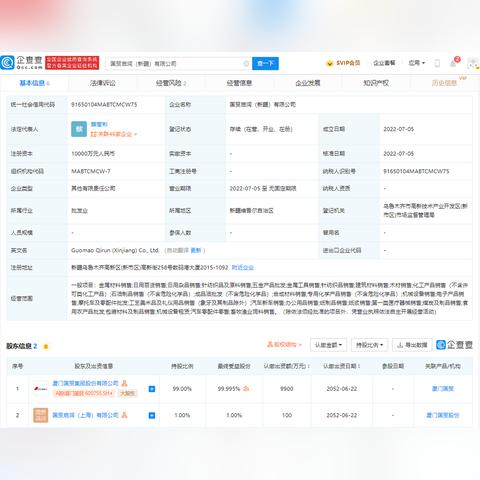The image size is (480, 480).
Task: Open the first shareholder company name link
Action: point(85,383)
